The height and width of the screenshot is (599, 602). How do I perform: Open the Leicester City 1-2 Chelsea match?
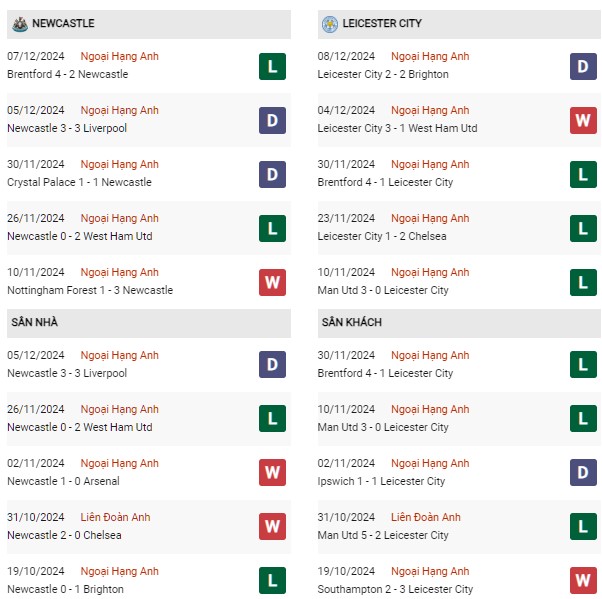(x=382, y=236)
